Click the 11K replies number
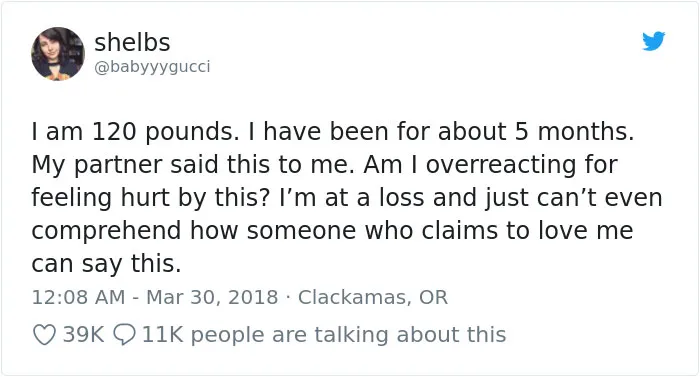The image size is (700, 377). coord(162,334)
